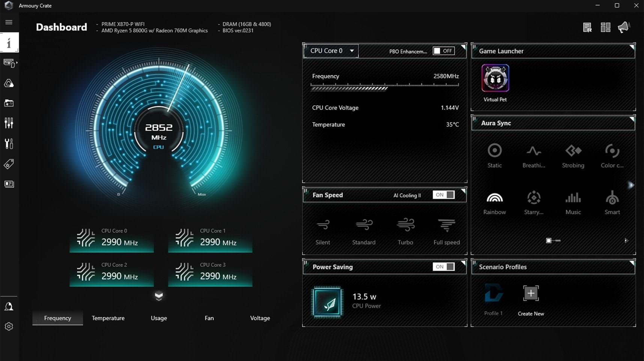The width and height of the screenshot is (644, 361).
Task: Expand additional core frequencies with chevron below cores
Action: pos(159,296)
